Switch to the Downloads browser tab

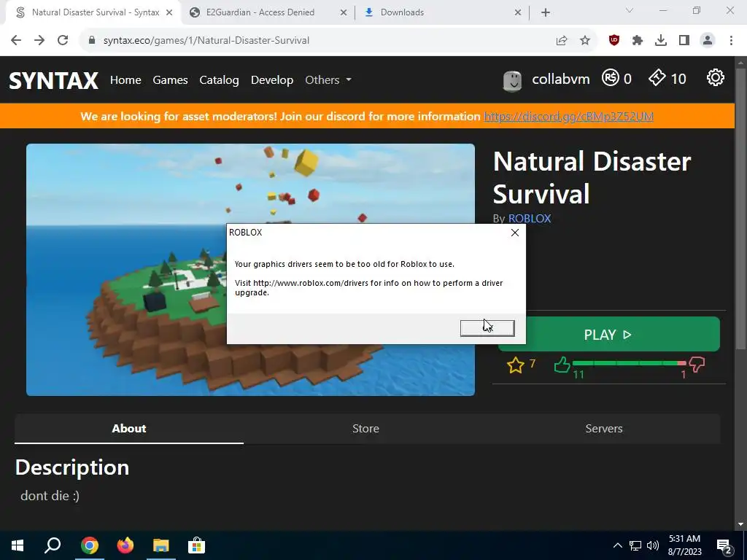pyautogui.click(x=443, y=12)
